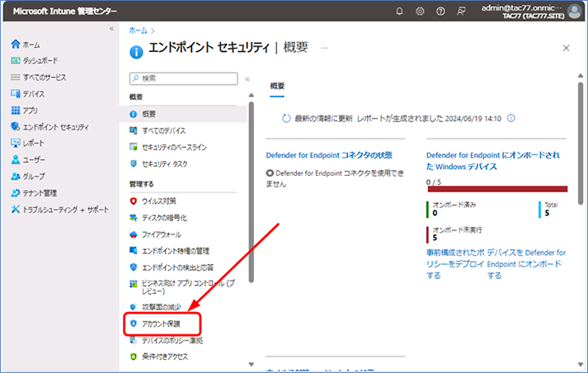
Task: Click the テナント管理 gear-person icon
Action: [x=16, y=193]
